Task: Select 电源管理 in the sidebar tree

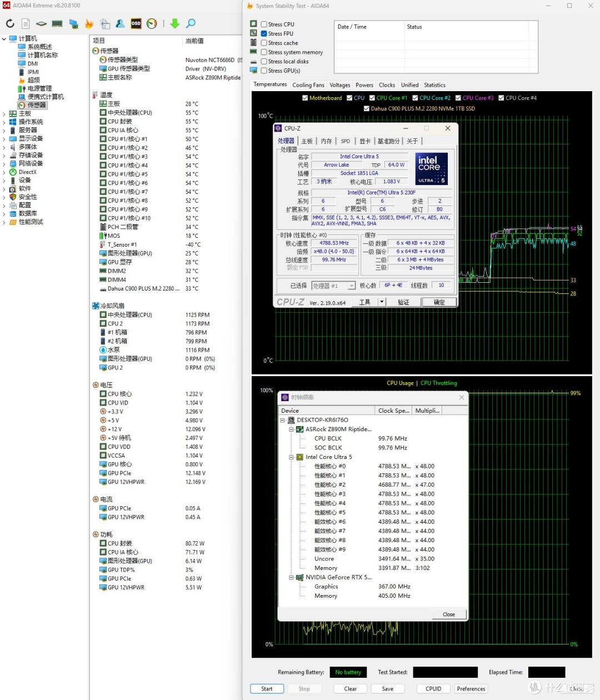Action: tap(39, 88)
